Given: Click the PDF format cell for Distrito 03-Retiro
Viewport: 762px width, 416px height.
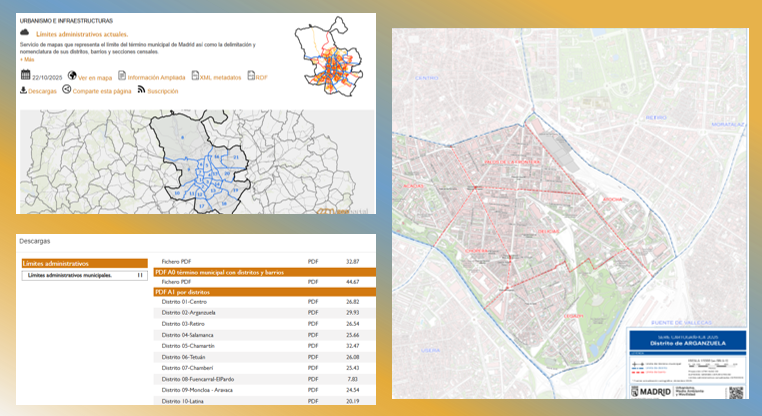Looking at the screenshot, I should point(313,324).
